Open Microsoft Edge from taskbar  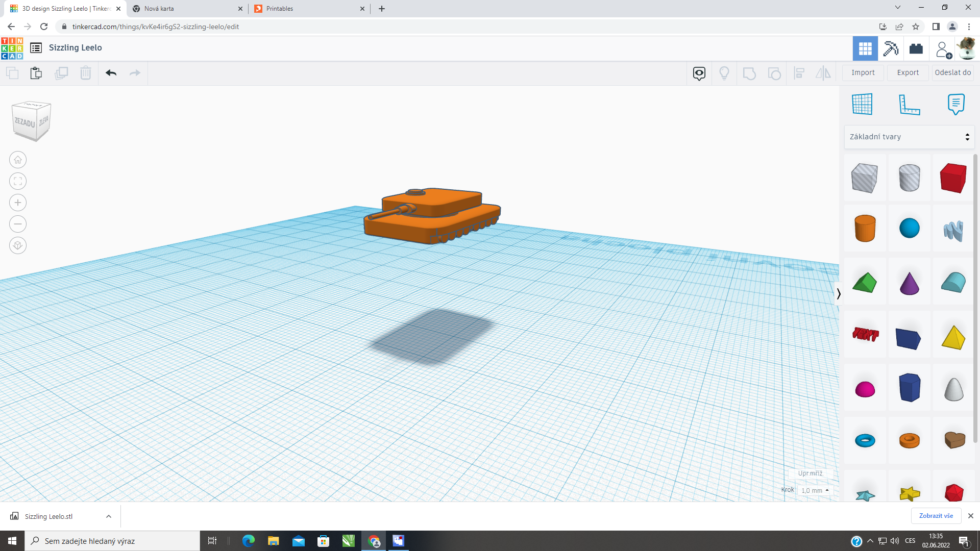(x=249, y=541)
